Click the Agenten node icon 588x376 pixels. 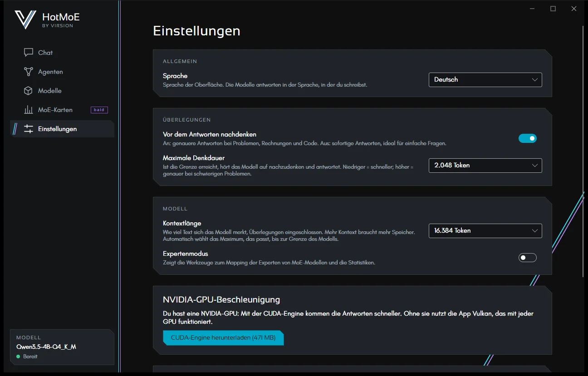point(29,72)
